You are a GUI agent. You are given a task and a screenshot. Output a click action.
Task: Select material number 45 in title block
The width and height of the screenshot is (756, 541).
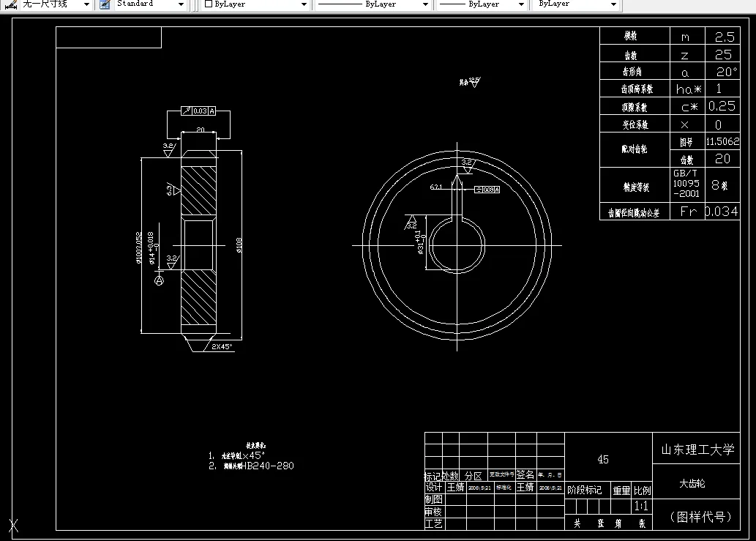pyautogui.click(x=603, y=460)
